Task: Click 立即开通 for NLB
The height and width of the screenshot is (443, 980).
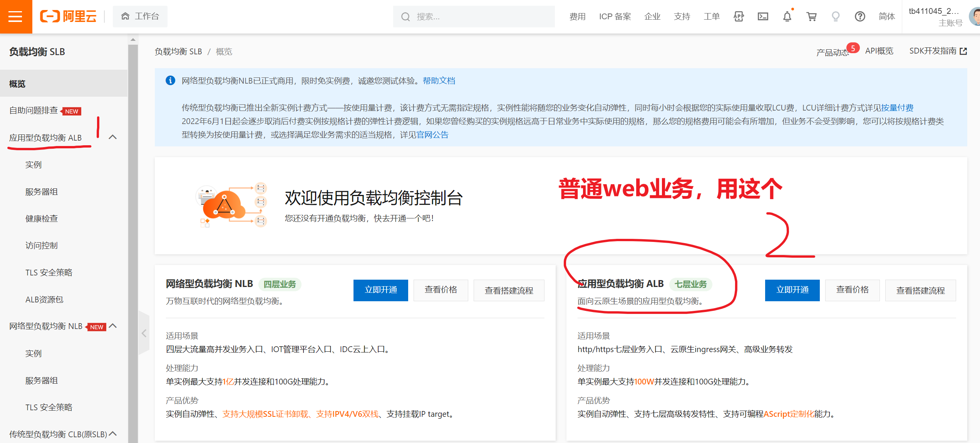Action: coord(380,290)
